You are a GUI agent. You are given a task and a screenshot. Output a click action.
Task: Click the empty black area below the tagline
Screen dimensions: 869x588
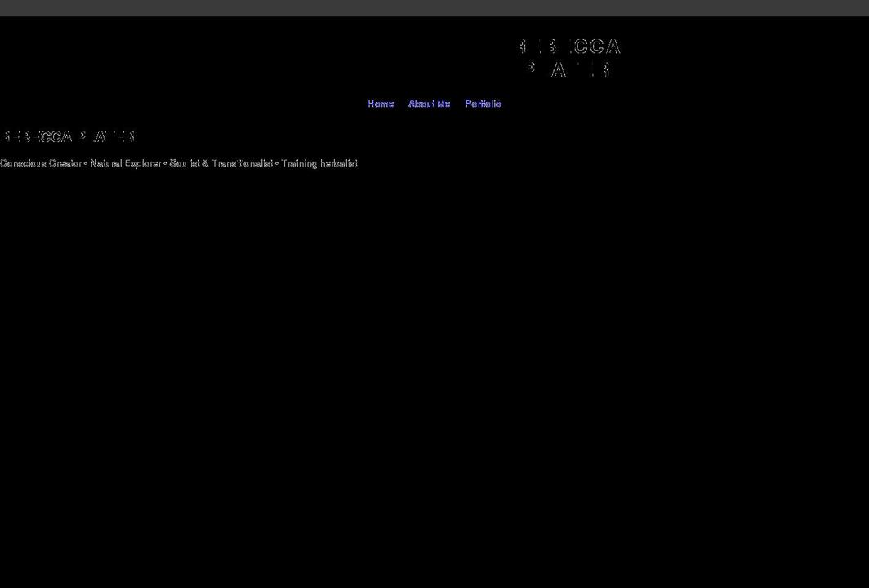[x=434, y=367]
